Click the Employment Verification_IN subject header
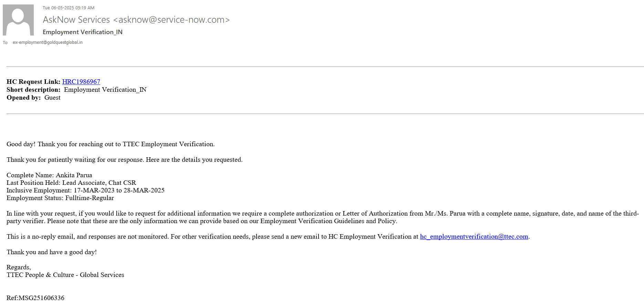Screen dimensions: 644x308 coord(82,32)
